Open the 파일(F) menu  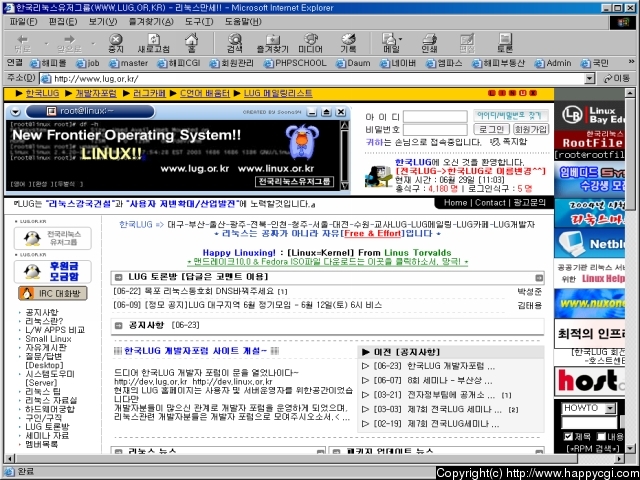pos(23,22)
